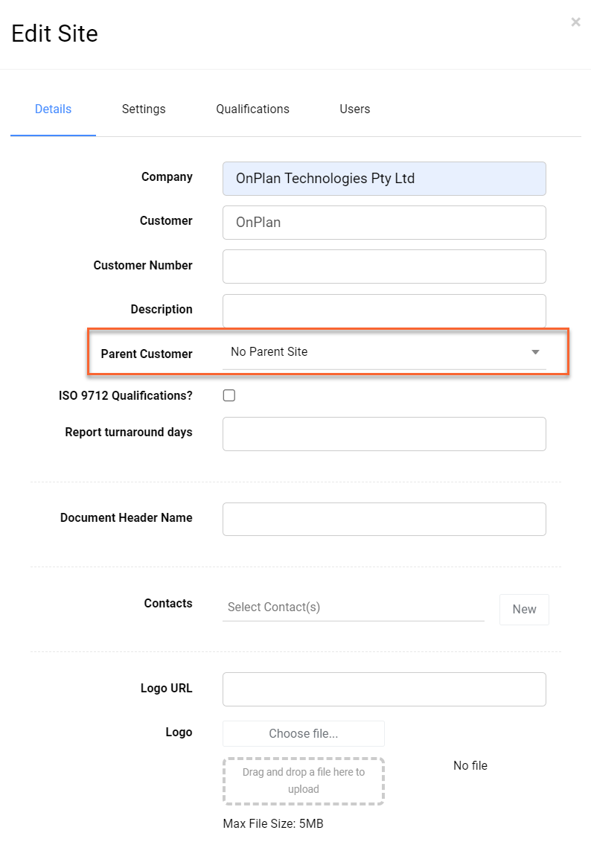Open the Settings tab
This screenshot has width=591, height=868.
coord(144,109)
